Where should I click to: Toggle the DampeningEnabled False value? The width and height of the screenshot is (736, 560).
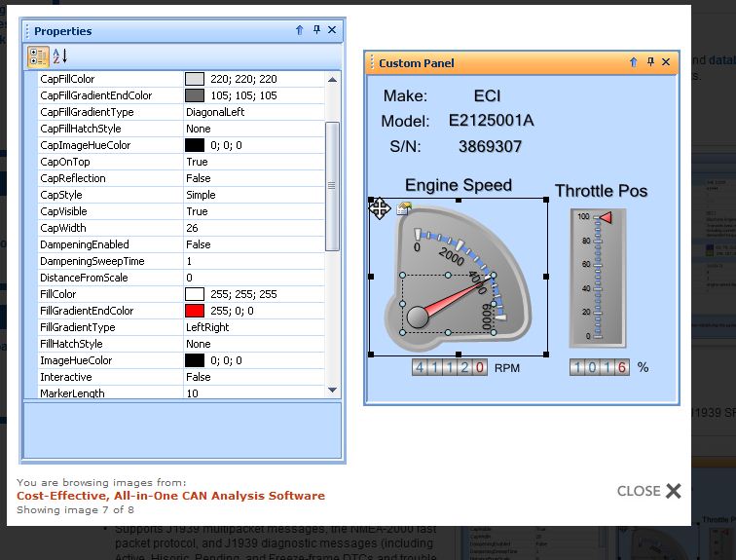tap(255, 244)
